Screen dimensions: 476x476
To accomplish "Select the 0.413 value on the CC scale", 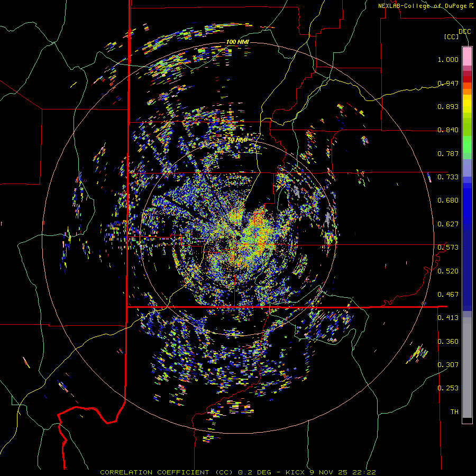I will (x=448, y=318).
